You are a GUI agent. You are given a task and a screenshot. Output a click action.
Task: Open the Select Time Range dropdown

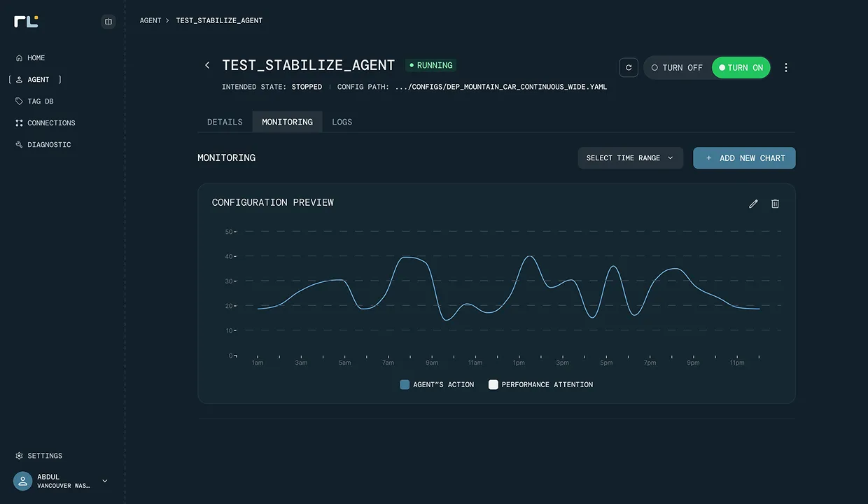click(x=631, y=158)
